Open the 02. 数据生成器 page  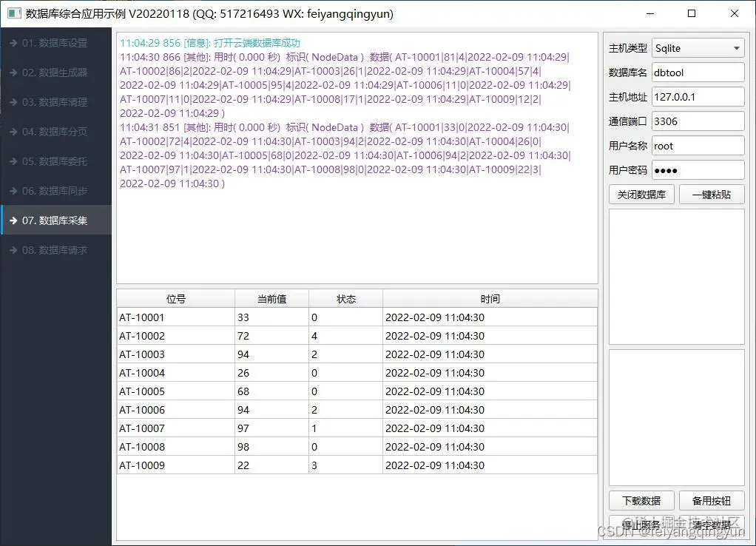pyautogui.click(x=56, y=73)
